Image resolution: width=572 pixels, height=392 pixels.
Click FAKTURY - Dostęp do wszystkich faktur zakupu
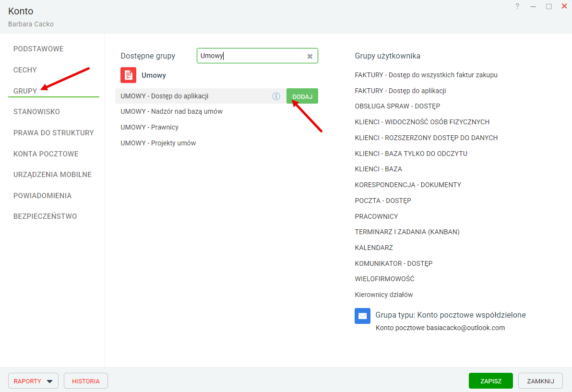coord(426,75)
